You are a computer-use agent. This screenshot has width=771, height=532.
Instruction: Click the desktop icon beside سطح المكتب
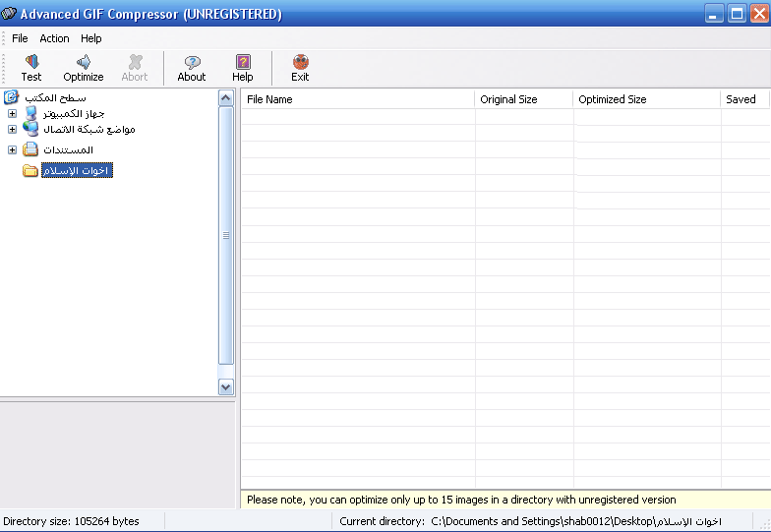coord(11,97)
